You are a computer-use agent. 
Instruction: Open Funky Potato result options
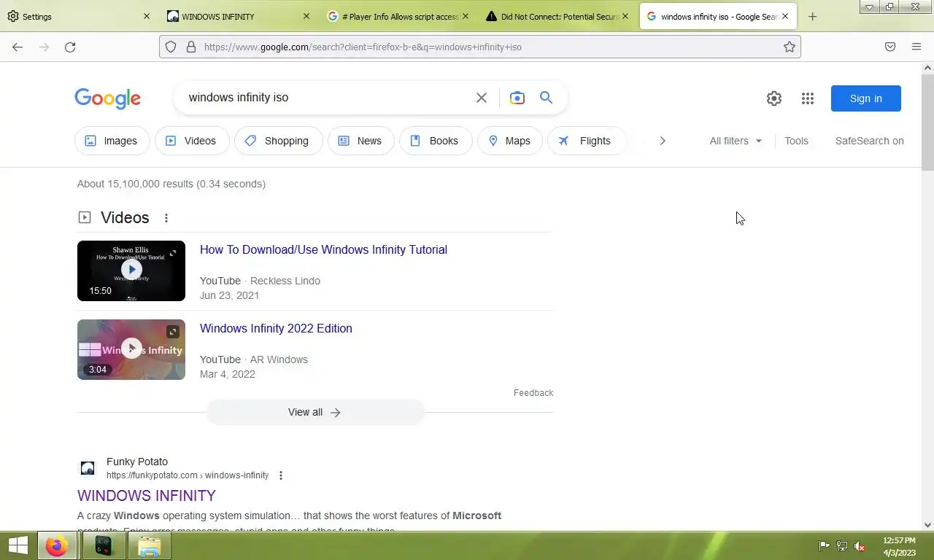pyautogui.click(x=281, y=475)
